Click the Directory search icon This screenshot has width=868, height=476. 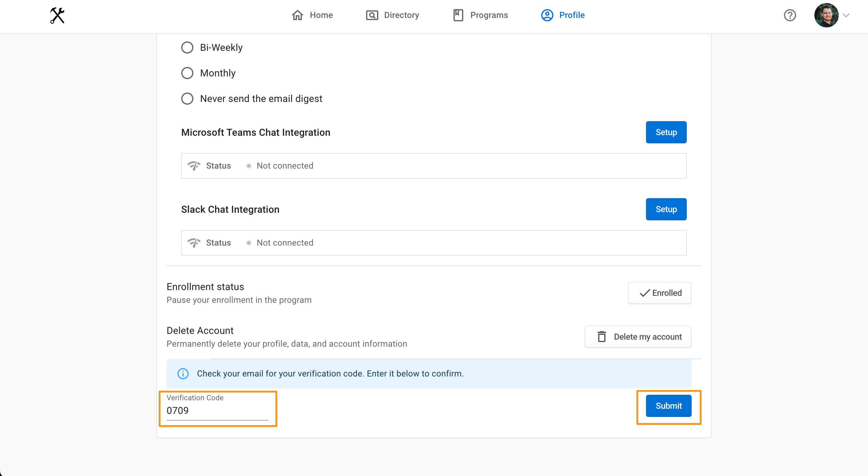click(x=372, y=15)
